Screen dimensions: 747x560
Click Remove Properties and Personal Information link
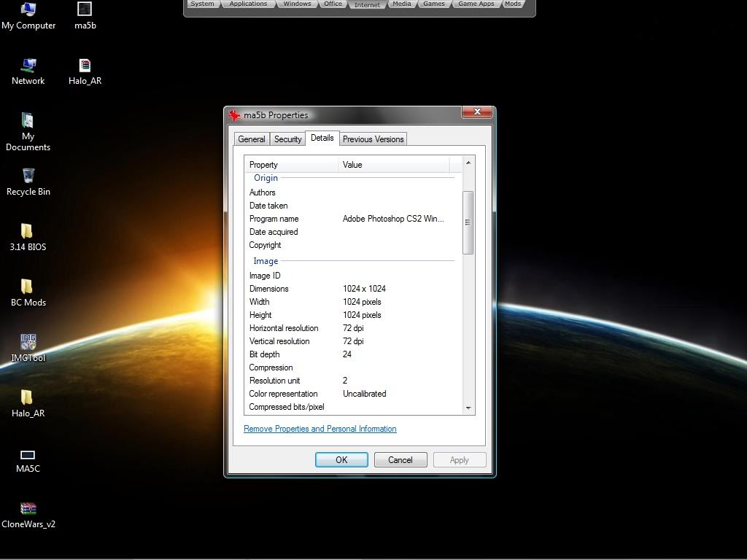click(320, 429)
